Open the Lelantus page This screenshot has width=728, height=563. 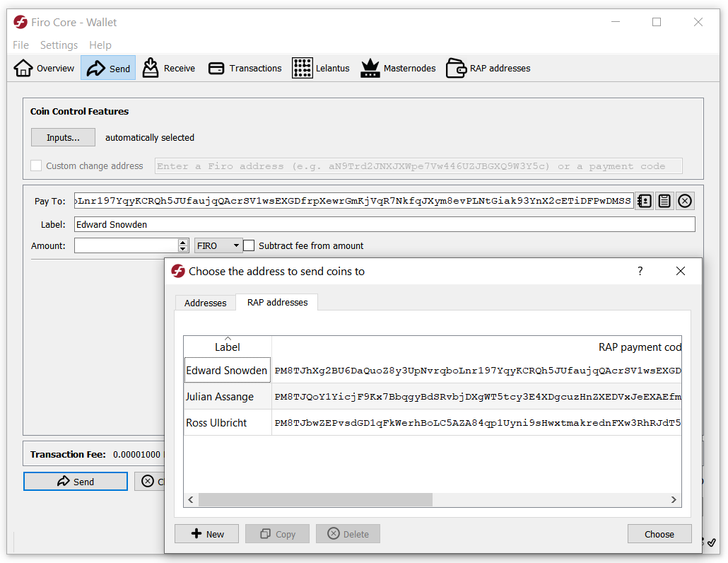(321, 69)
